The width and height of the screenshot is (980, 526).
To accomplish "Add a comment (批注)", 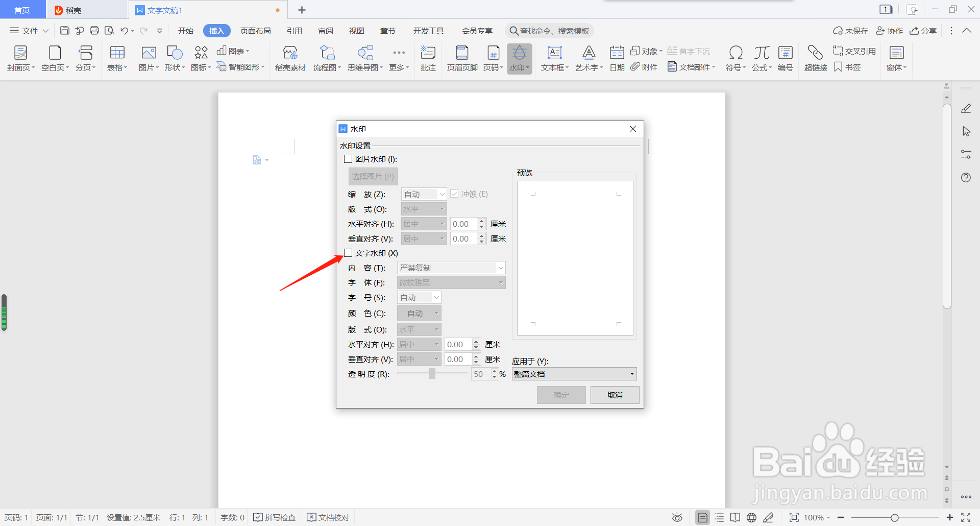I will [428, 59].
